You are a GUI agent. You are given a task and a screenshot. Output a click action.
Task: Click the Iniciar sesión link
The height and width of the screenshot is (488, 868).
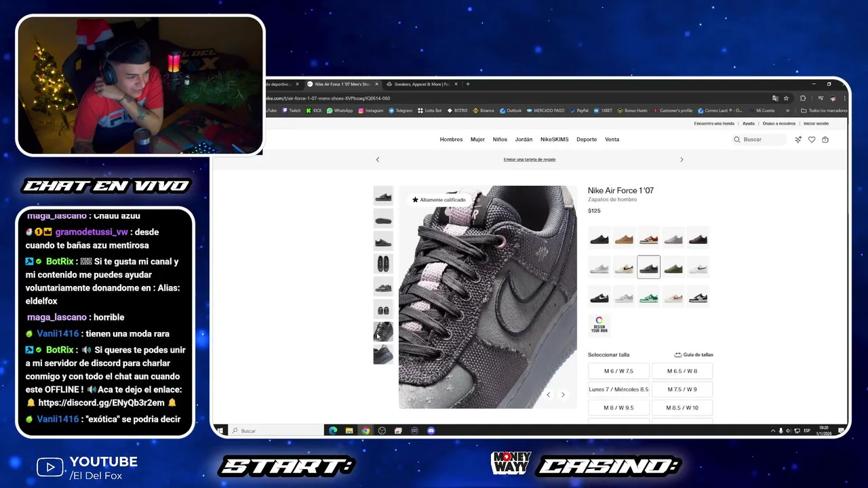pyautogui.click(x=816, y=123)
